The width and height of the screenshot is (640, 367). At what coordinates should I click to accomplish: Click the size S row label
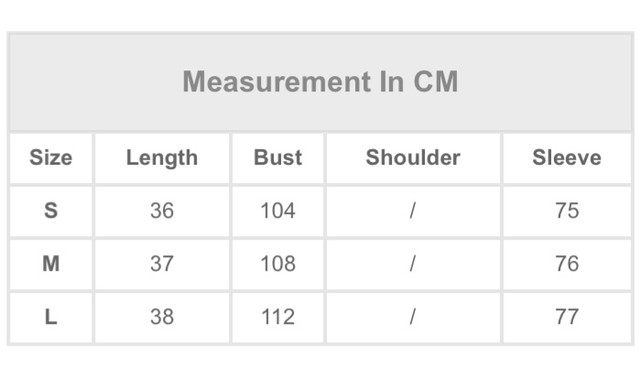[x=51, y=211]
